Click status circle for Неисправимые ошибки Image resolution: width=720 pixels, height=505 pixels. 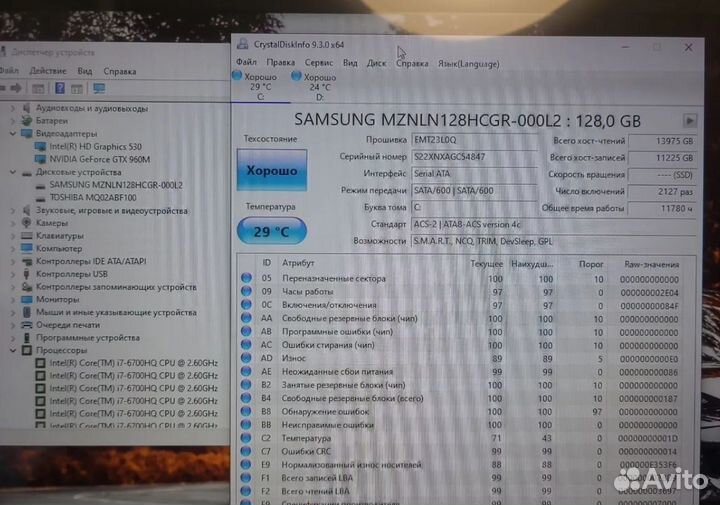246,424
